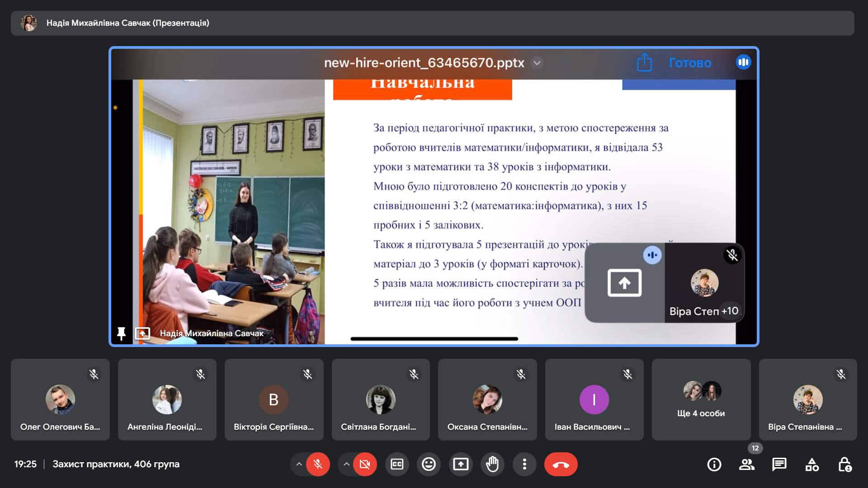Select Олег Олегович participant tile

point(60,399)
